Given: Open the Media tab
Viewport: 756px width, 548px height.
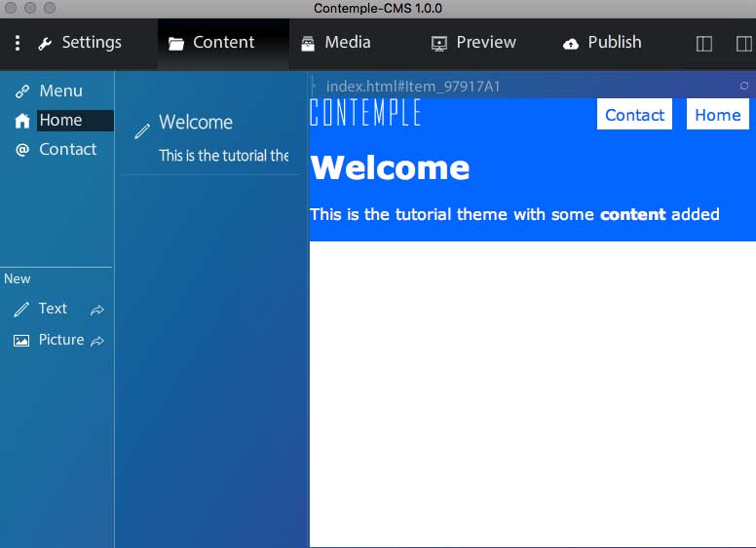Looking at the screenshot, I should [x=347, y=43].
